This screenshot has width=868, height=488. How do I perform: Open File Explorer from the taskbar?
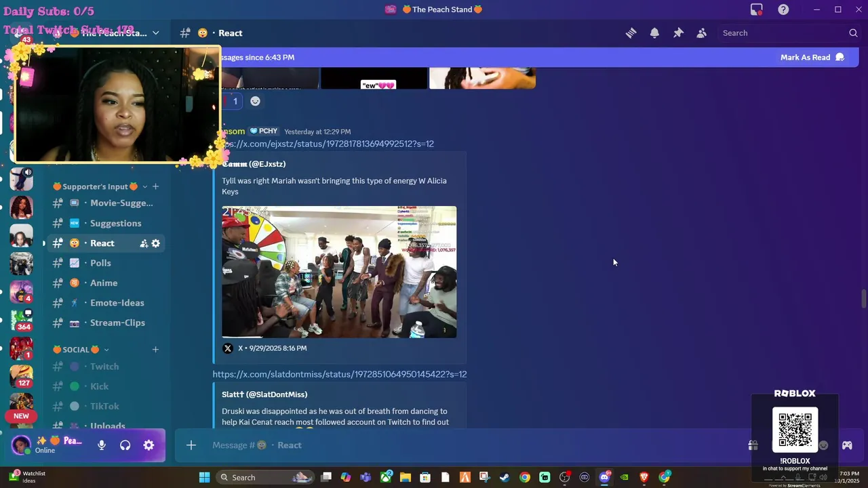coord(406,477)
